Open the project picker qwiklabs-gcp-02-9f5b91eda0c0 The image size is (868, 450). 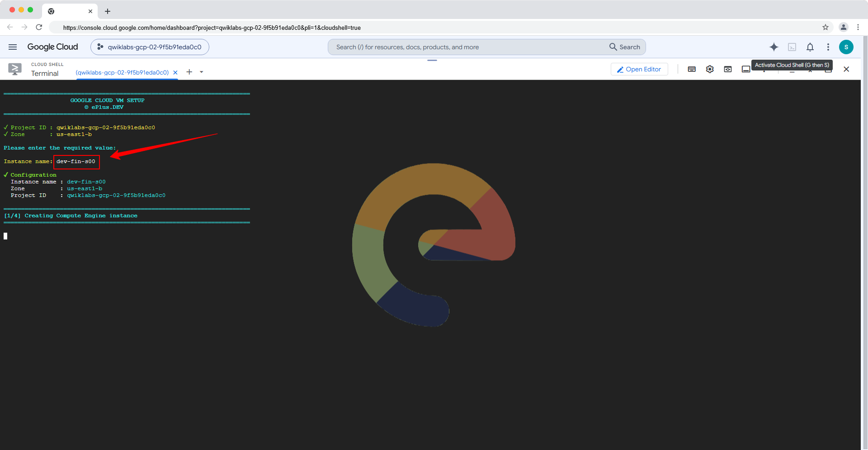[x=150, y=47]
